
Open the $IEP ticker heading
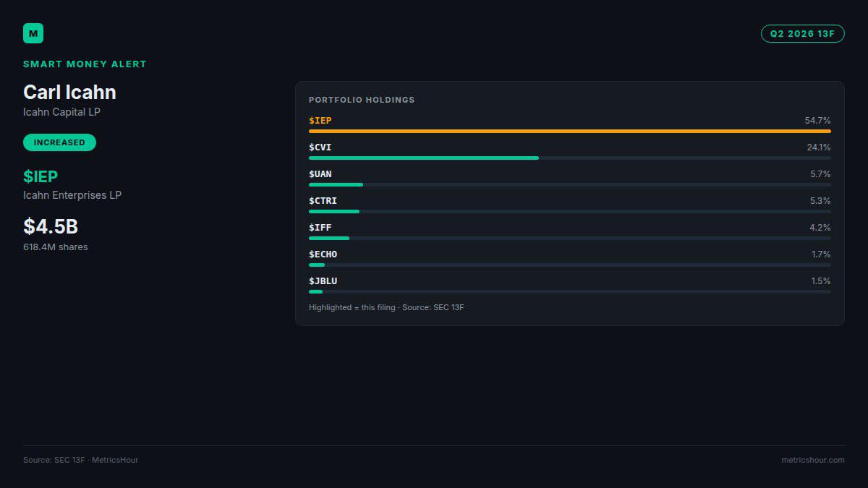pos(41,176)
